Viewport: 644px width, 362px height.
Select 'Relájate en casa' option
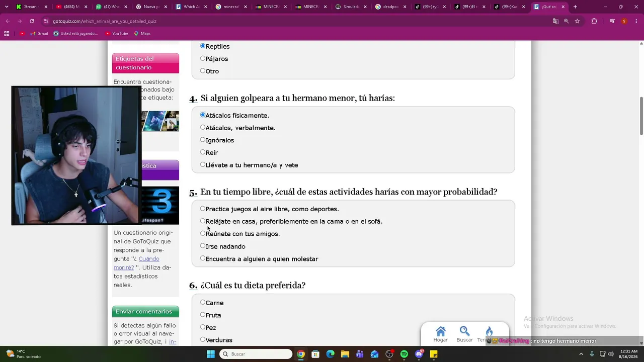point(203,221)
